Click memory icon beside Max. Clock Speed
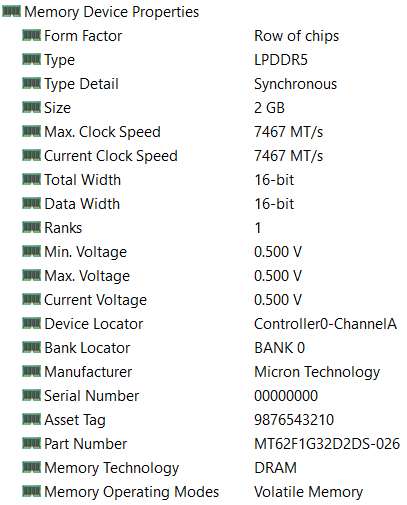 pos(31,131)
